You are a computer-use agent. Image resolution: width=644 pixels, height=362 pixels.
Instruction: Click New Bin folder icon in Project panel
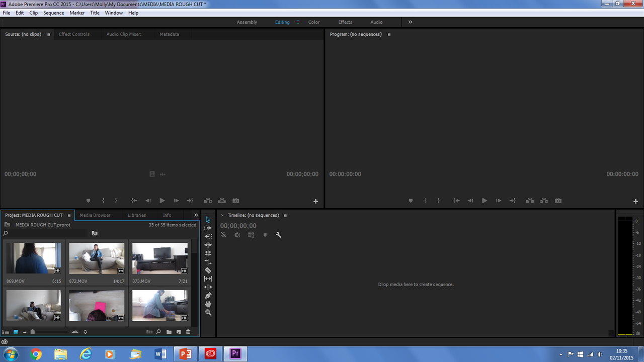click(x=169, y=332)
